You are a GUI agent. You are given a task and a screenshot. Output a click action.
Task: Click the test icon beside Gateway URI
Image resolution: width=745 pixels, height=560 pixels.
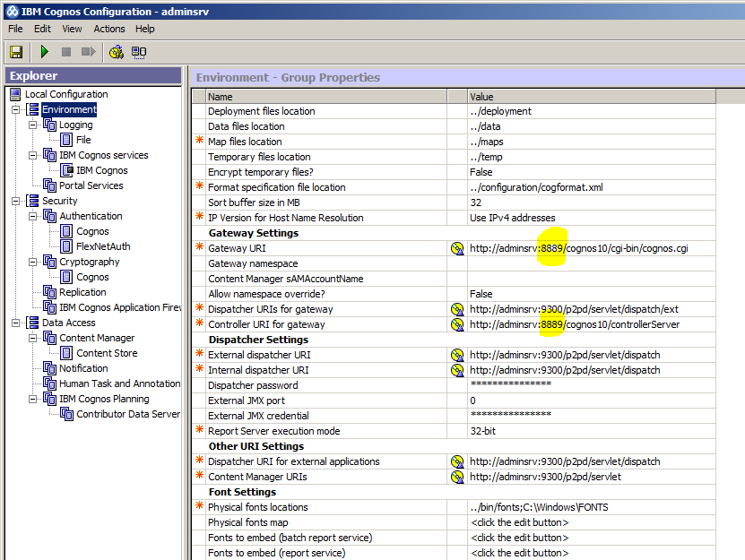[457, 248]
